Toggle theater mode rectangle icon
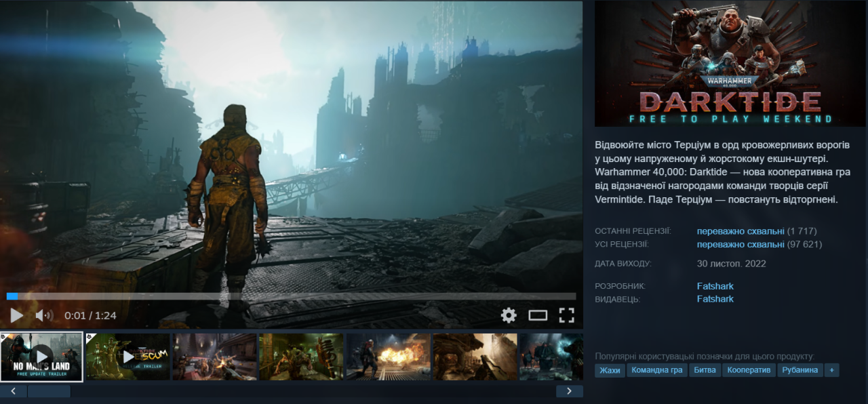 point(538,315)
